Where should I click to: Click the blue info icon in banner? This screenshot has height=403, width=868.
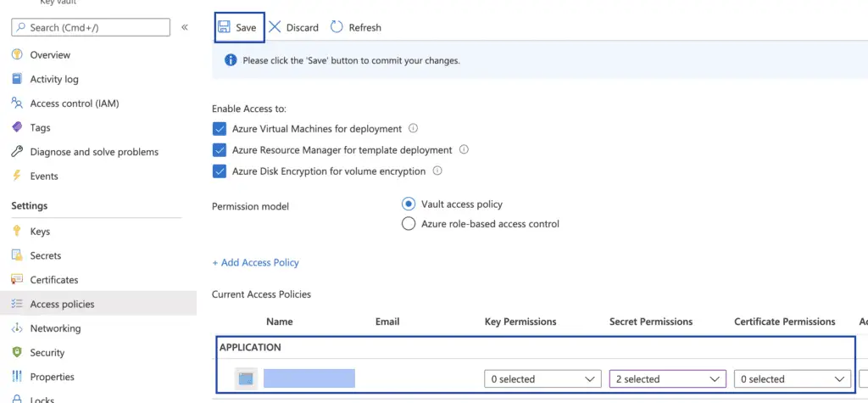click(231, 60)
